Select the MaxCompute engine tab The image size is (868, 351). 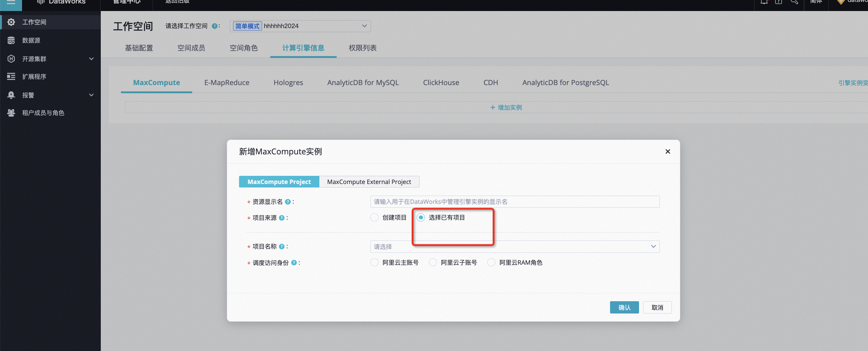156,83
